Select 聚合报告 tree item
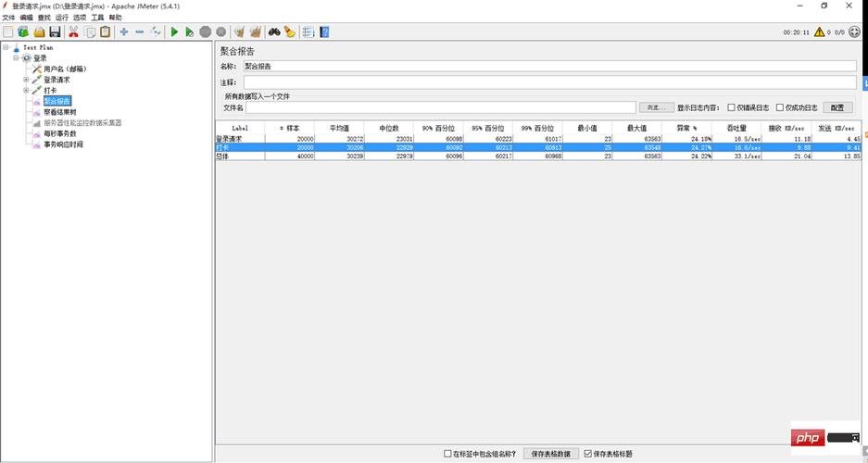 tap(57, 101)
